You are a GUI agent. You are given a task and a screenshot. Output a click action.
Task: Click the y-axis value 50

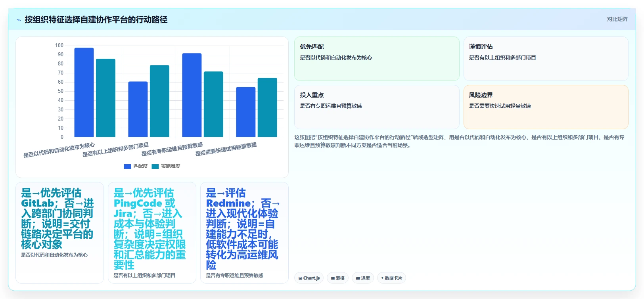pyautogui.click(x=61, y=91)
